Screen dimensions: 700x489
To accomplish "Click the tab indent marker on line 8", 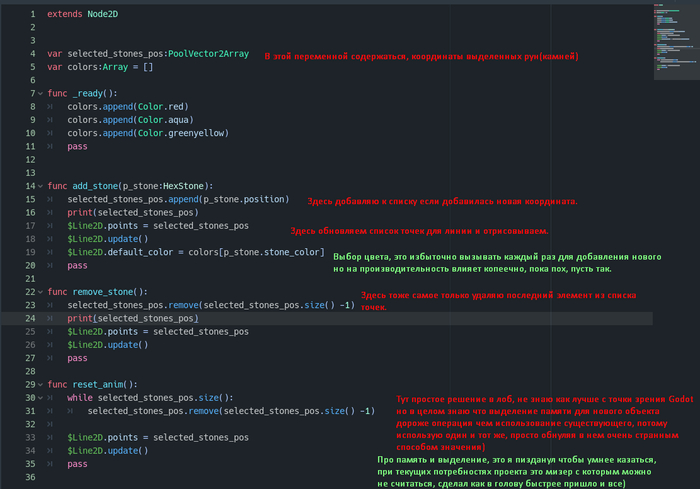I will (x=51, y=106).
